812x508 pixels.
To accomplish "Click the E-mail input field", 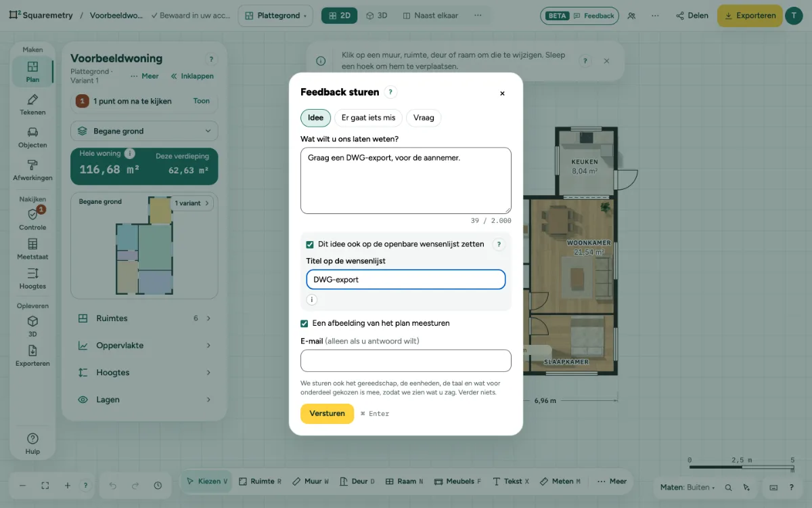I will pyautogui.click(x=406, y=360).
